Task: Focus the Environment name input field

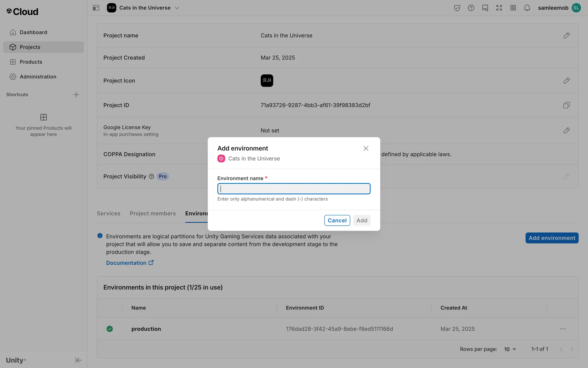Action: click(x=294, y=189)
